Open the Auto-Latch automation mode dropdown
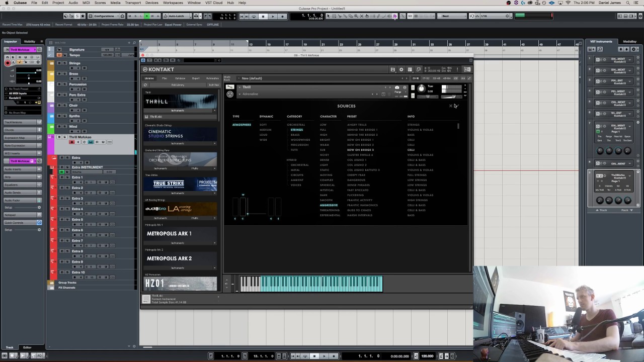Image resolution: width=644 pixels, height=362 pixels. tap(178, 16)
